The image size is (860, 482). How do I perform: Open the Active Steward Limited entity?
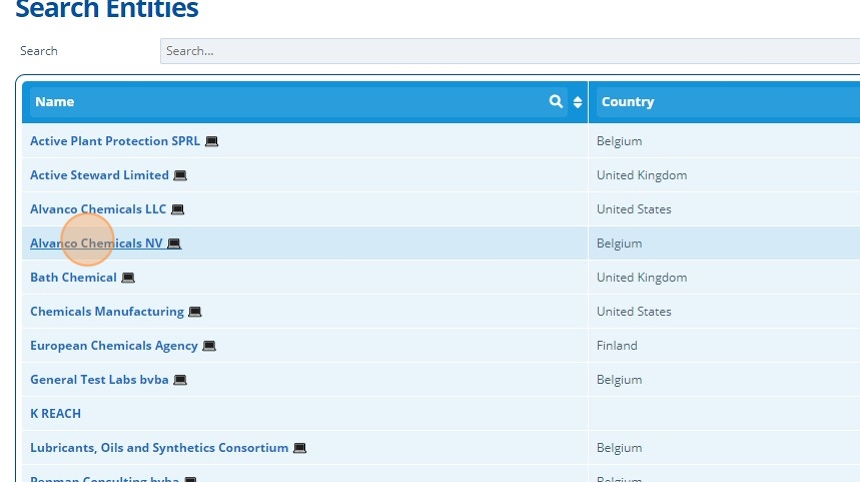[x=99, y=175]
